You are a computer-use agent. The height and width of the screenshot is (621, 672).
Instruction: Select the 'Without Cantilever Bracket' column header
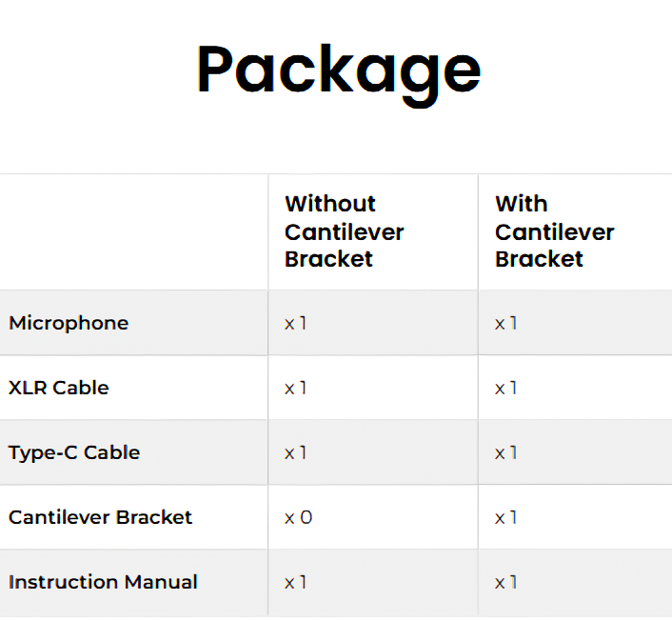pyautogui.click(x=344, y=231)
